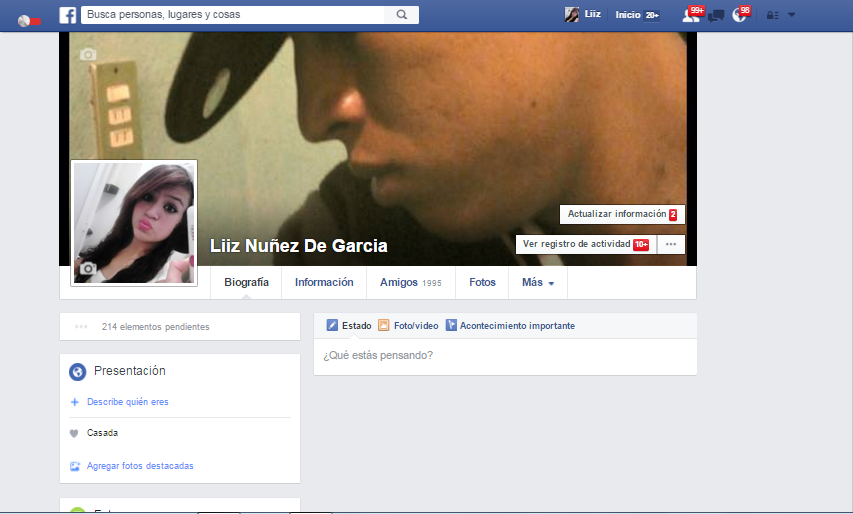Open privacy shortcuts lock icon
853x514 pixels.
tap(772, 15)
